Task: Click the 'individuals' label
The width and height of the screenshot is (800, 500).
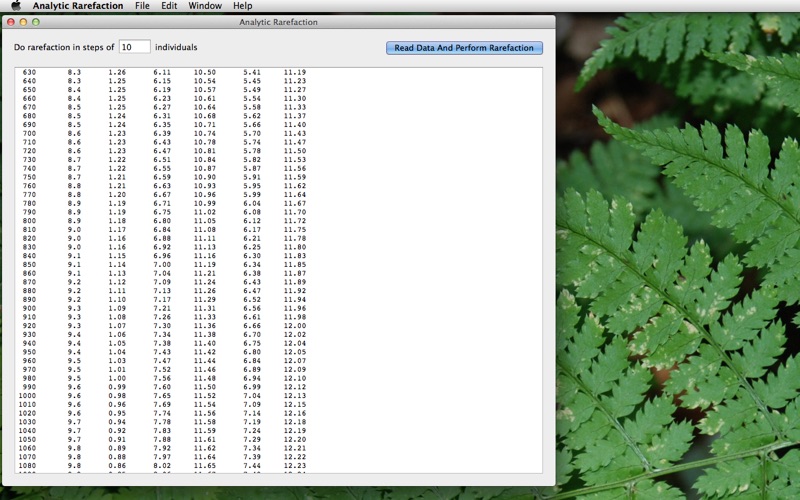Action: (x=176, y=47)
